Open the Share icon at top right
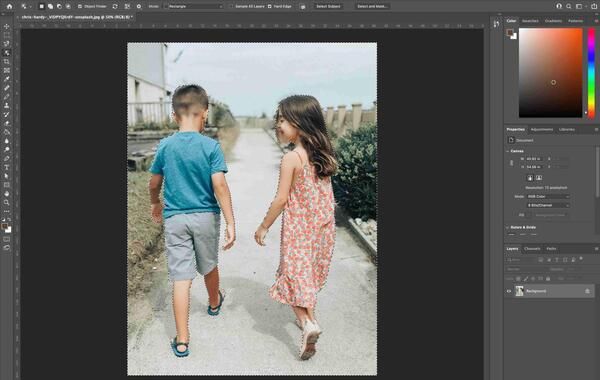 point(594,7)
